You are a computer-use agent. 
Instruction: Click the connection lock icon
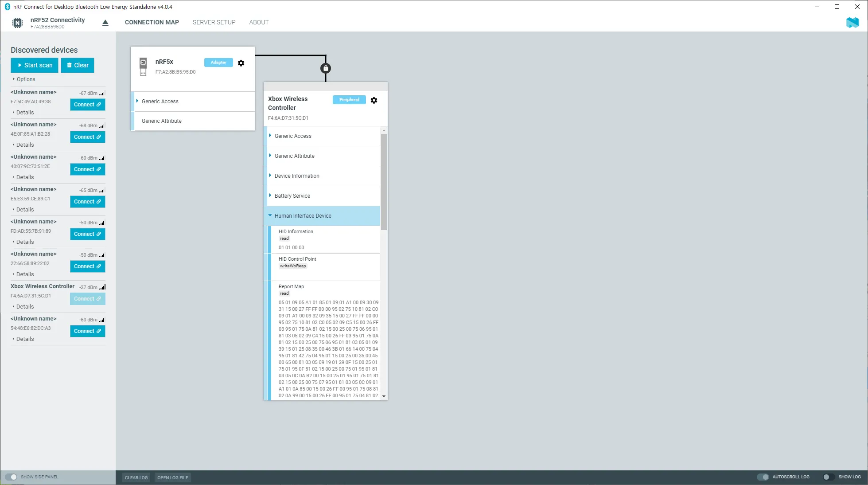tap(326, 68)
